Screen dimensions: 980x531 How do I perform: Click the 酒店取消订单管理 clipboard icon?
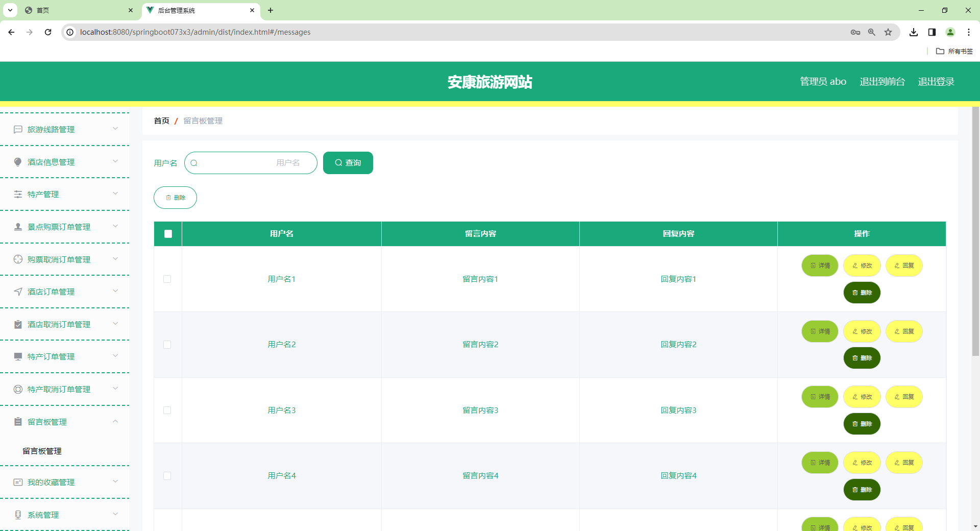point(18,324)
